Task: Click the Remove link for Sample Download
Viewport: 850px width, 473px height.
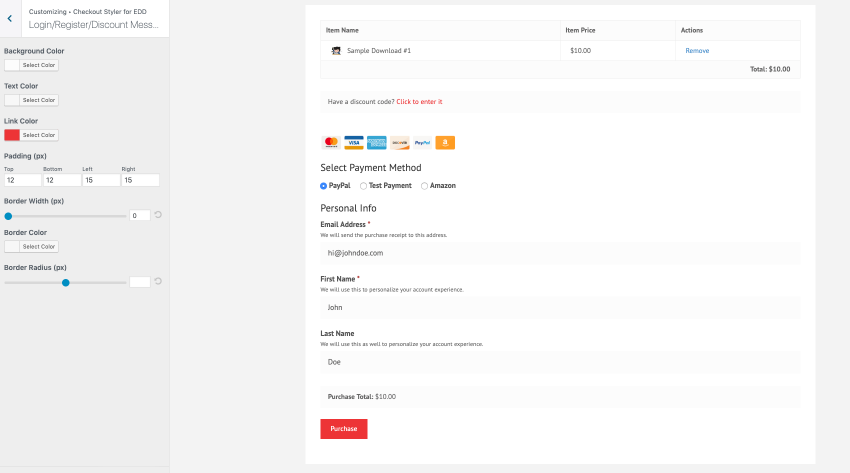Action: point(697,51)
